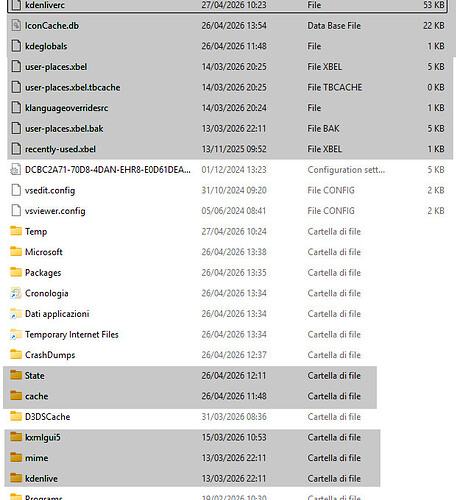Click the Cronologia shortcut folder icon
This screenshot has width=456, height=500.
click(16, 293)
